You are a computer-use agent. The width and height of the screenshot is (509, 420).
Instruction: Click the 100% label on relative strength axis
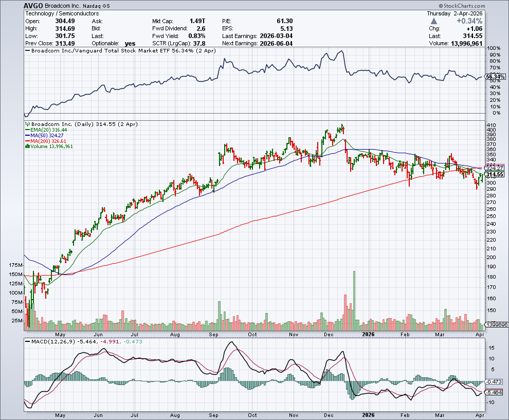pyautogui.click(x=494, y=48)
